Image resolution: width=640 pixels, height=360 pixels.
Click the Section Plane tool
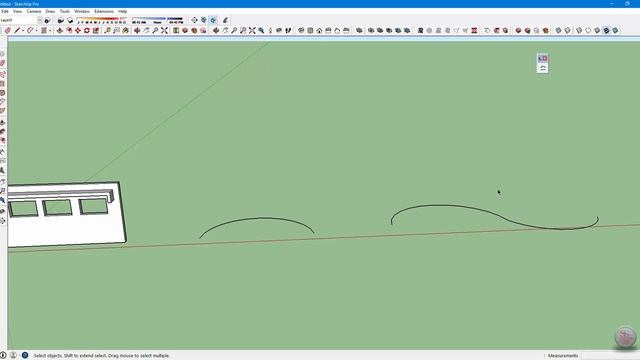tap(195, 20)
